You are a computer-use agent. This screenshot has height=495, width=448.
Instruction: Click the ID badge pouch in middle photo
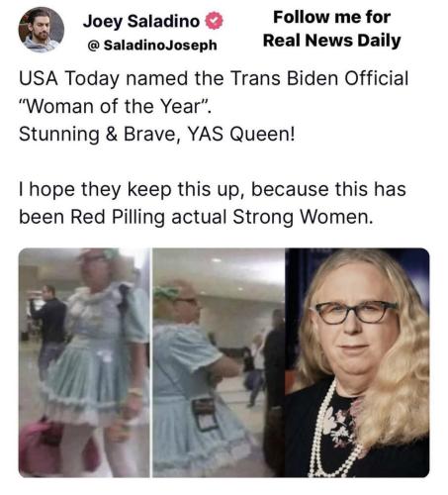click(205, 415)
